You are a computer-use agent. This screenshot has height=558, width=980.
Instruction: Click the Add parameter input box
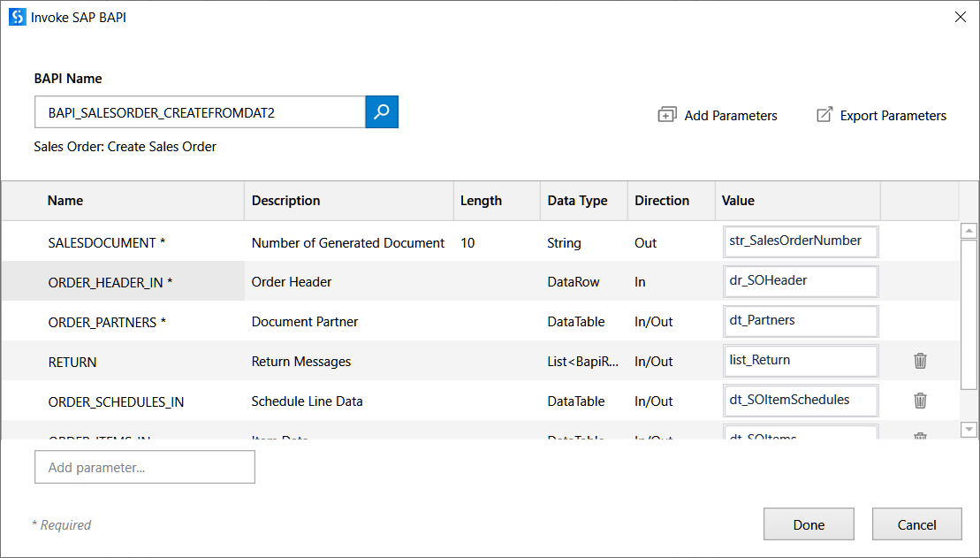point(145,467)
